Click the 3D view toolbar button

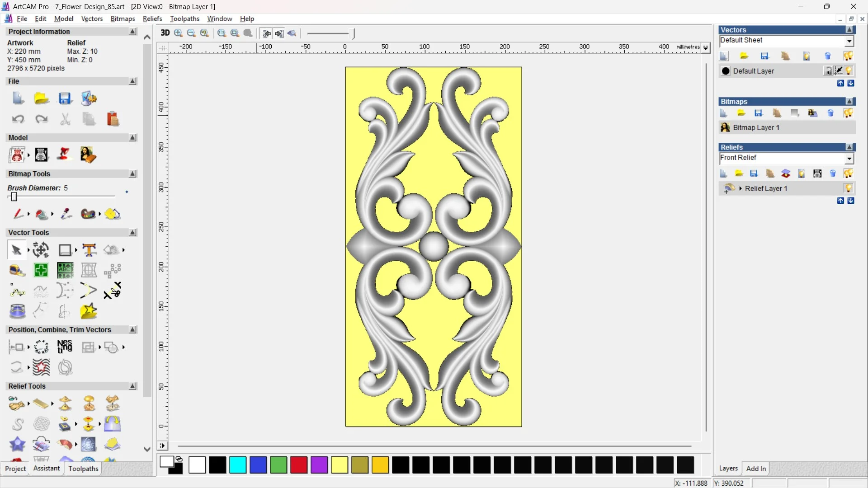(x=165, y=33)
